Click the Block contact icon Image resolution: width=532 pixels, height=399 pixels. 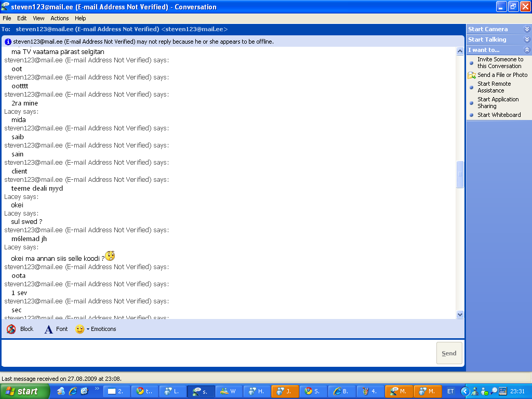pos(11,329)
